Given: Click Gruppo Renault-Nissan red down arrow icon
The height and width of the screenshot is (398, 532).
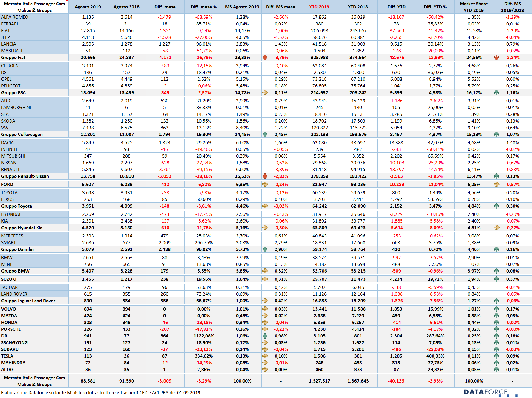Looking at the screenshot, I should click(265, 176).
